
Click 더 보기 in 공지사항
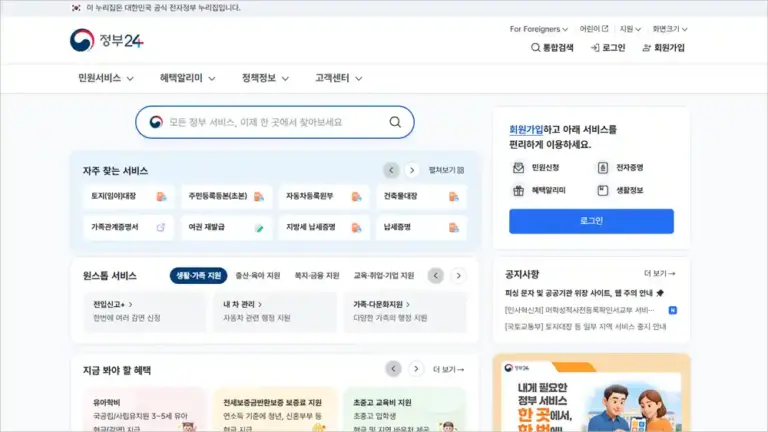tap(660, 273)
